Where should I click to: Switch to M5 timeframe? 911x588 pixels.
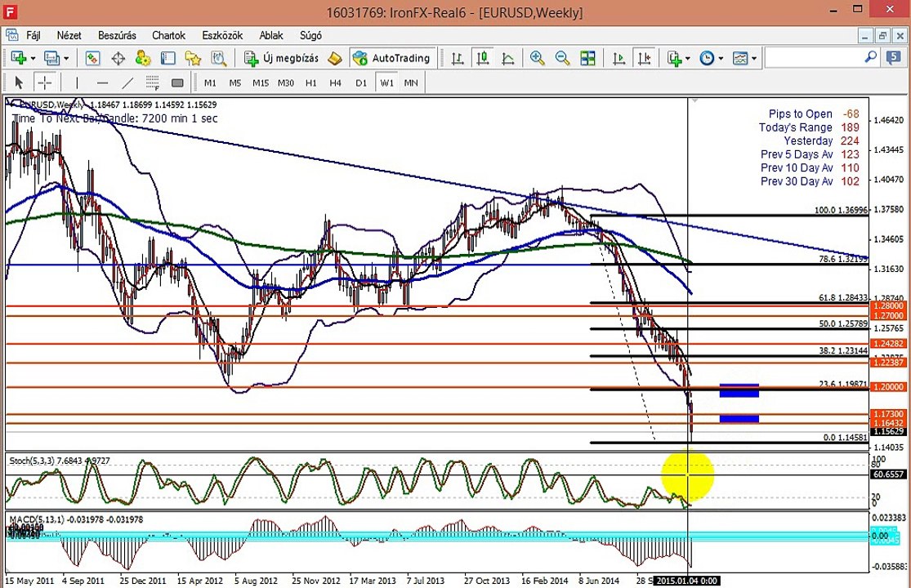(x=234, y=83)
